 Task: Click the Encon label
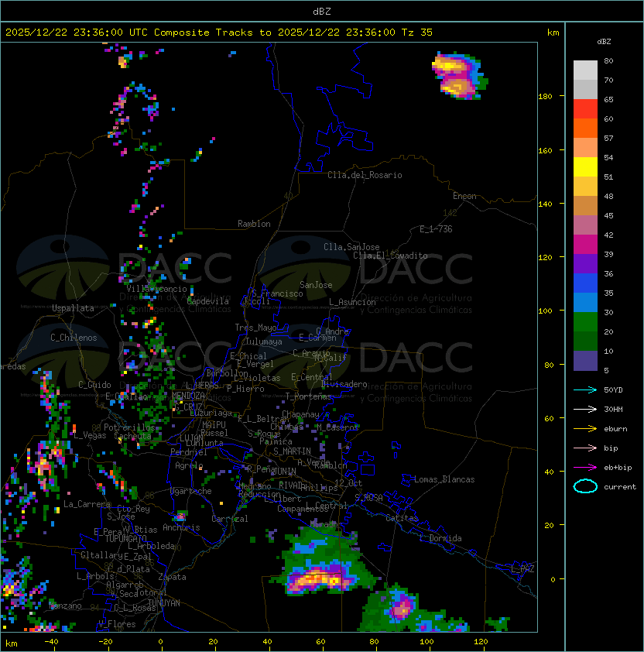[464, 196]
